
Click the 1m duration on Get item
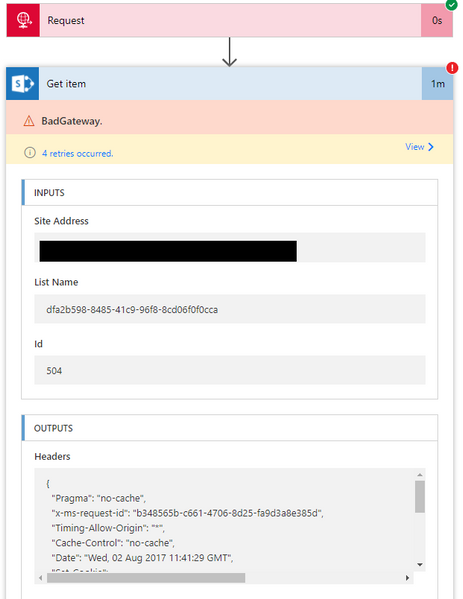(x=438, y=84)
